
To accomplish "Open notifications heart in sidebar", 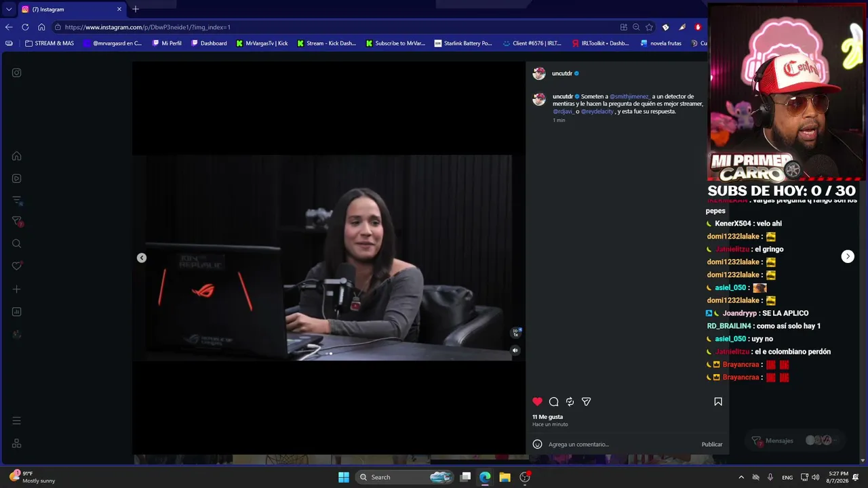I will pos(17,266).
